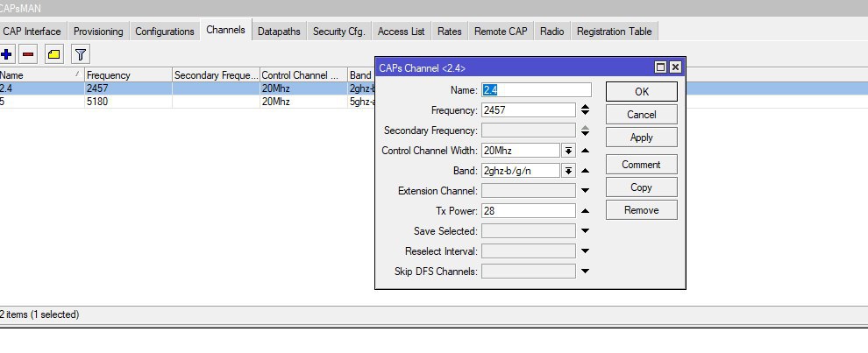Screen dimensions: 868x353
Task: Close the CAPs Channel dialog
Action: coord(675,67)
